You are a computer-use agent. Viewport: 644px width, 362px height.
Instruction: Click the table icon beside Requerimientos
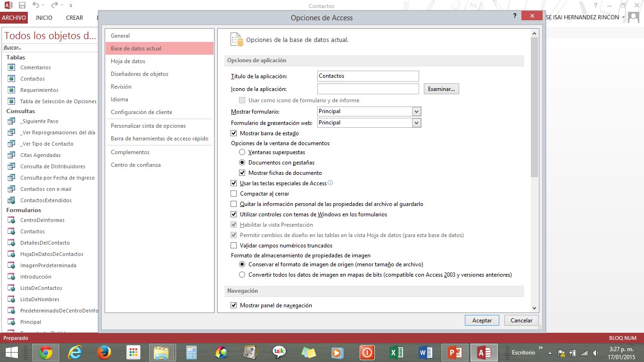pos(11,90)
